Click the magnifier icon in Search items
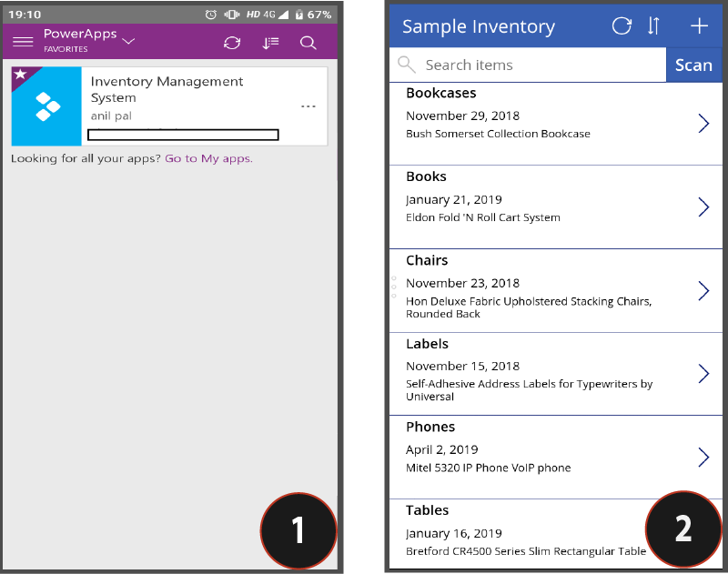728x574 pixels. point(406,65)
